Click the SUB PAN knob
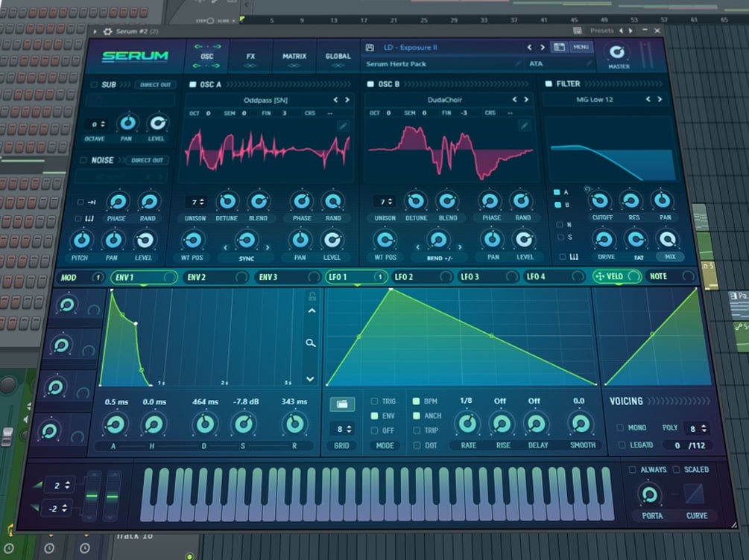This screenshot has height=560, width=749. point(127,123)
